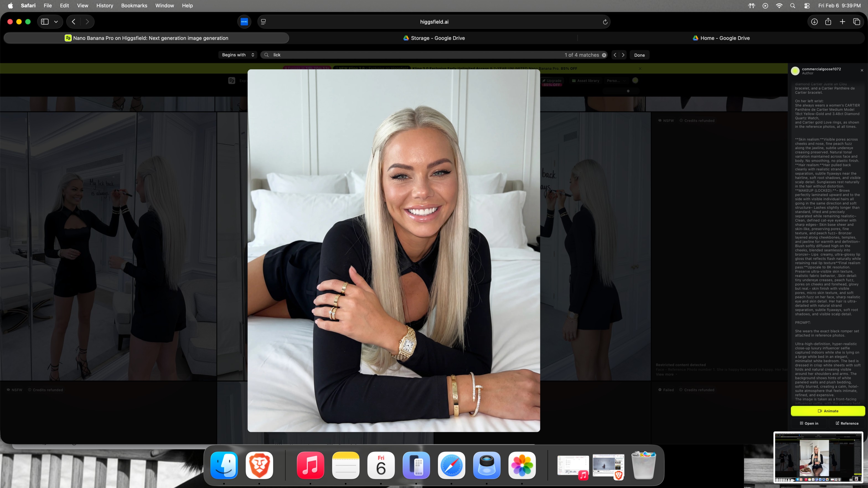Open the 'Begins with' search mode dropdown

click(x=238, y=55)
